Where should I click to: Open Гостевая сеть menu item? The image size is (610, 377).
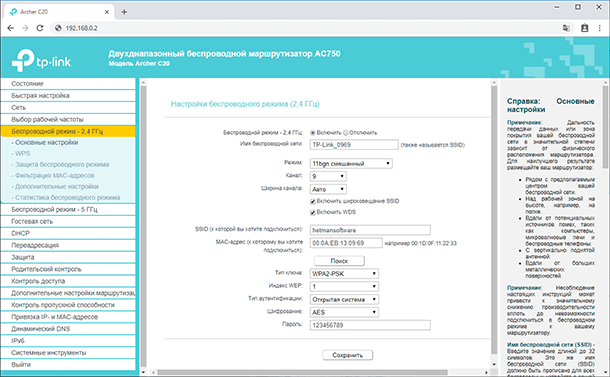(x=68, y=221)
